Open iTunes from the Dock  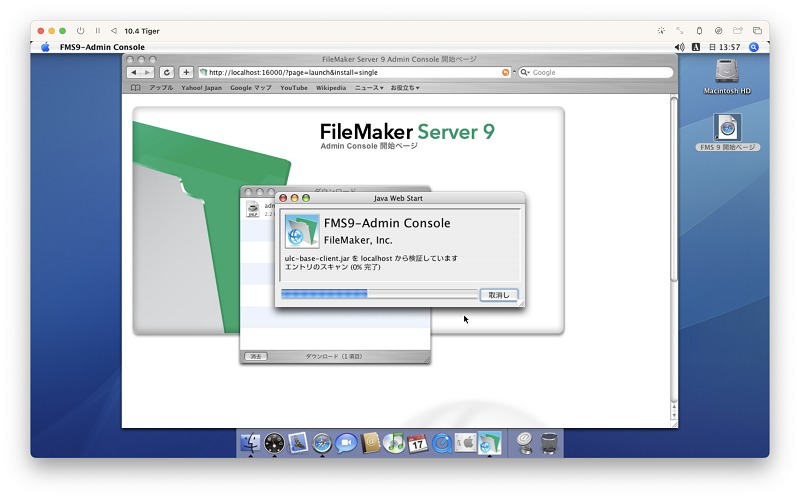[394, 443]
